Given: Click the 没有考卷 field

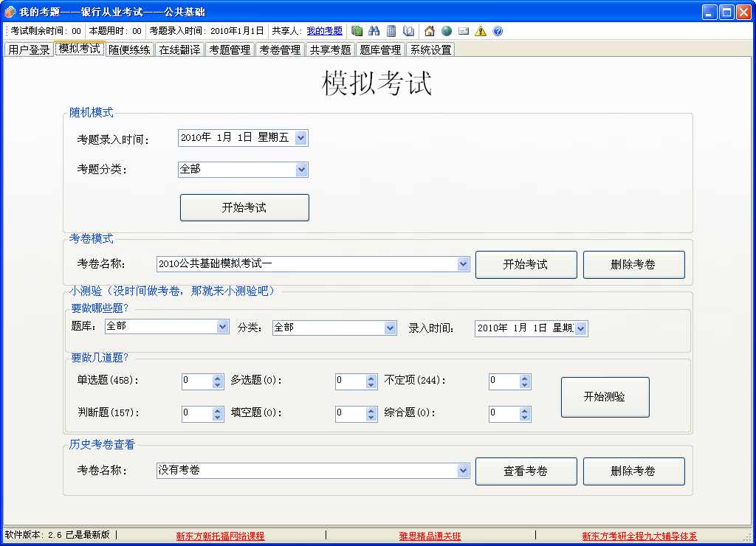Looking at the screenshot, I should tap(313, 470).
